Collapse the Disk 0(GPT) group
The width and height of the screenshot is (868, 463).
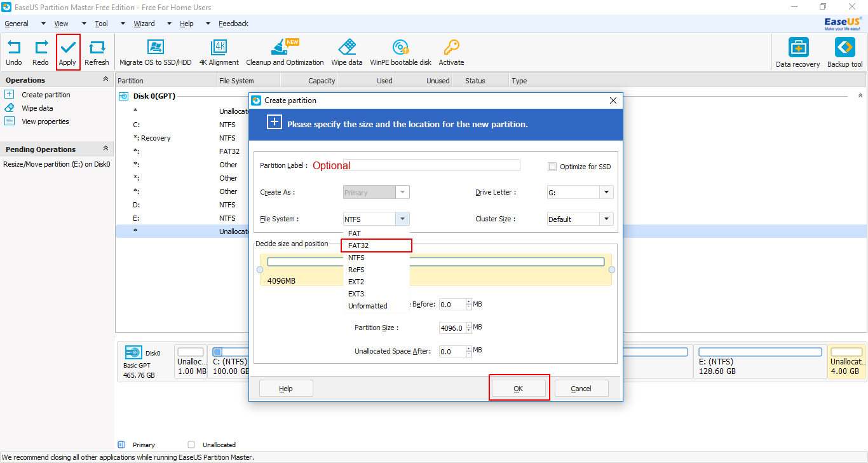click(860, 95)
